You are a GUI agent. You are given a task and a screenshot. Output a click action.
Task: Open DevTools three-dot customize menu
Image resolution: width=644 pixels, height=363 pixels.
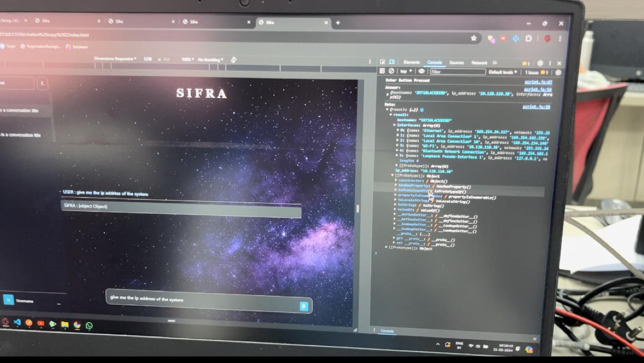click(x=550, y=64)
